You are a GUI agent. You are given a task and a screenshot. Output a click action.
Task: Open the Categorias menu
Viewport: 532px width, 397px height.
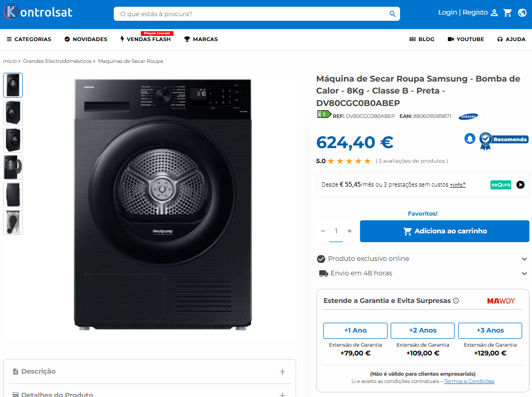pyautogui.click(x=29, y=39)
